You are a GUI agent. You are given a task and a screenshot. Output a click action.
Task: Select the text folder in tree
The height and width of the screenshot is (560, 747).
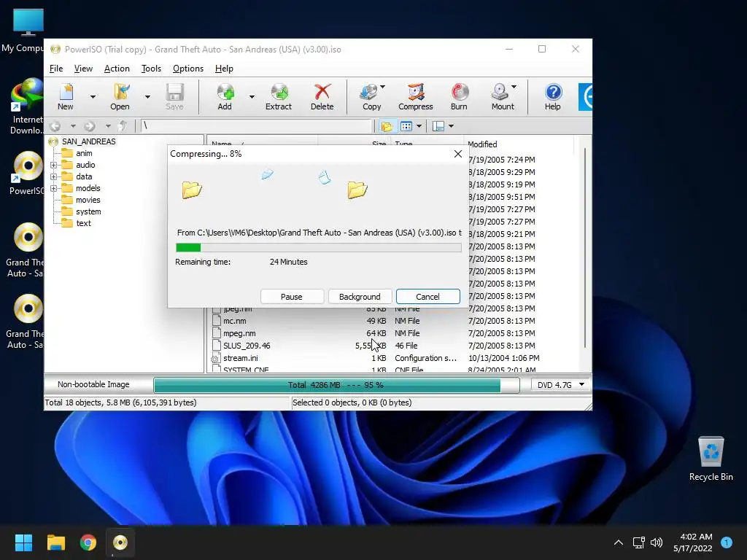[83, 223]
